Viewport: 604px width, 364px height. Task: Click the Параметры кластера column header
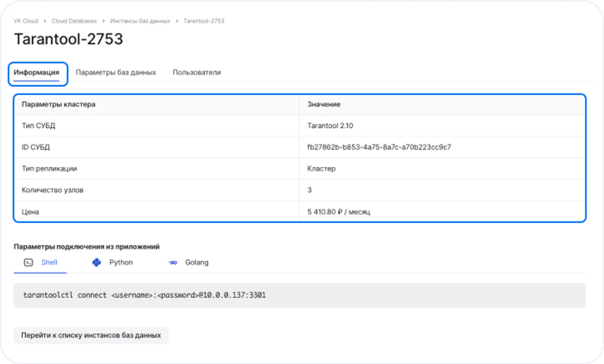pos(59,104)
